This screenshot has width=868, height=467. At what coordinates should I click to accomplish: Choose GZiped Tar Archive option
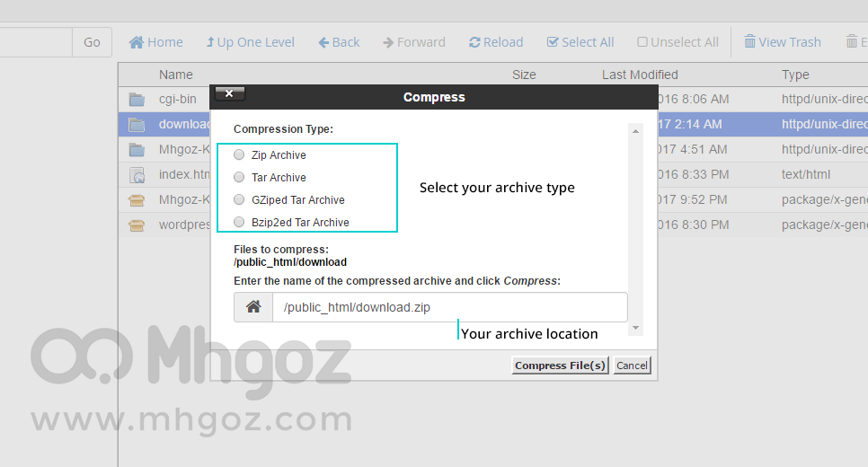(239, 199)
